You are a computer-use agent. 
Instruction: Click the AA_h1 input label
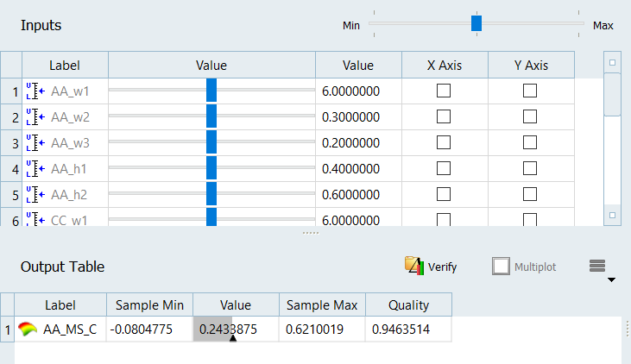(68, 168)
